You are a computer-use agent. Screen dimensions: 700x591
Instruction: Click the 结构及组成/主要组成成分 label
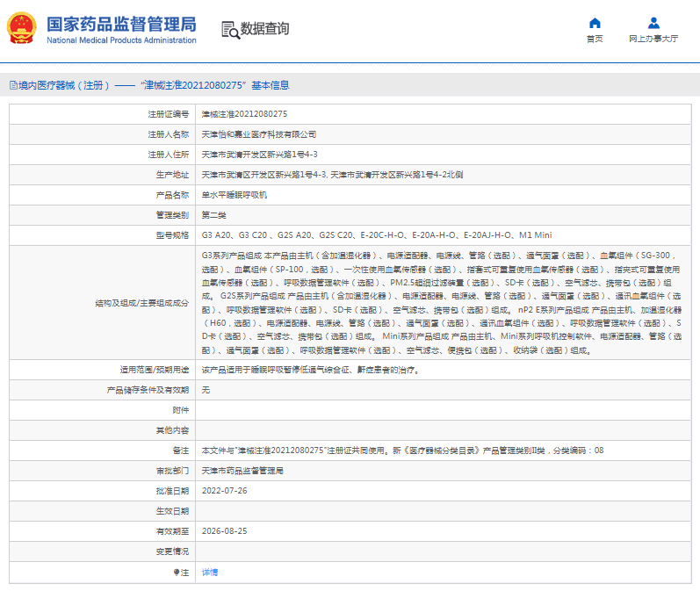pyautogui.click(x=142, y=303)
